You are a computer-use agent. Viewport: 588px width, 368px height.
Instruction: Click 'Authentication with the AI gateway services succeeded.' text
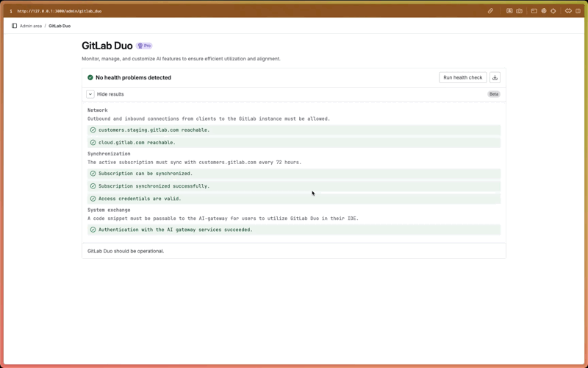click(176, 230)
